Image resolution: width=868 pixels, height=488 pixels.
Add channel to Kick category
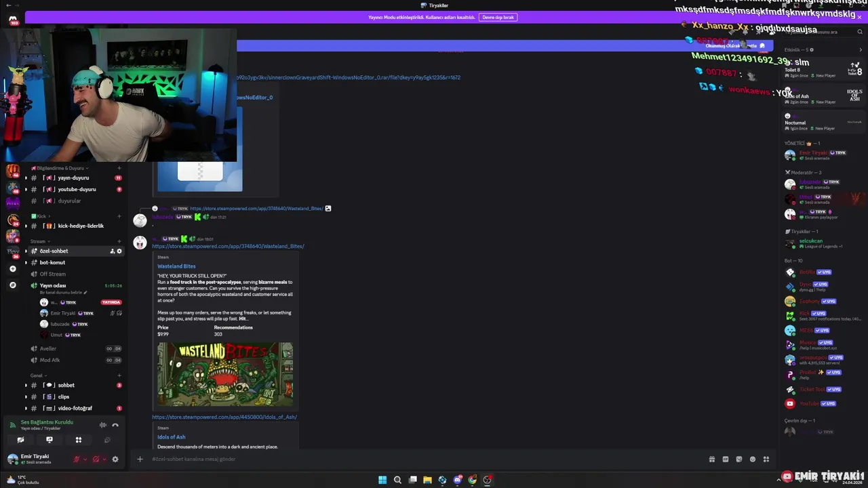(x=119, y=216)
